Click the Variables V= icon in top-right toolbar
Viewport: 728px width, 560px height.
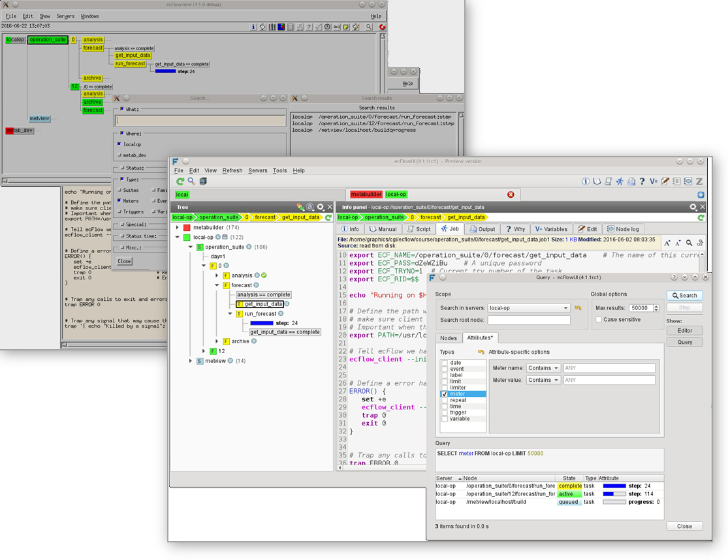click(654, 181)
